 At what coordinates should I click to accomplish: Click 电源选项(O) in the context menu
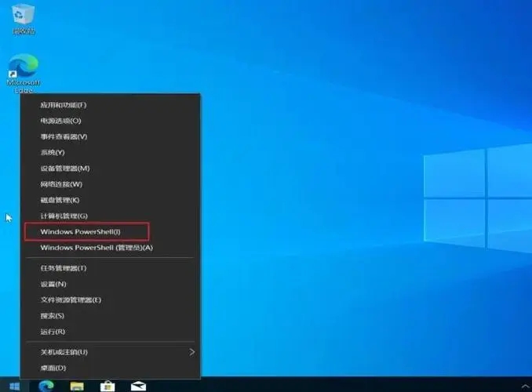pos(60,121)
